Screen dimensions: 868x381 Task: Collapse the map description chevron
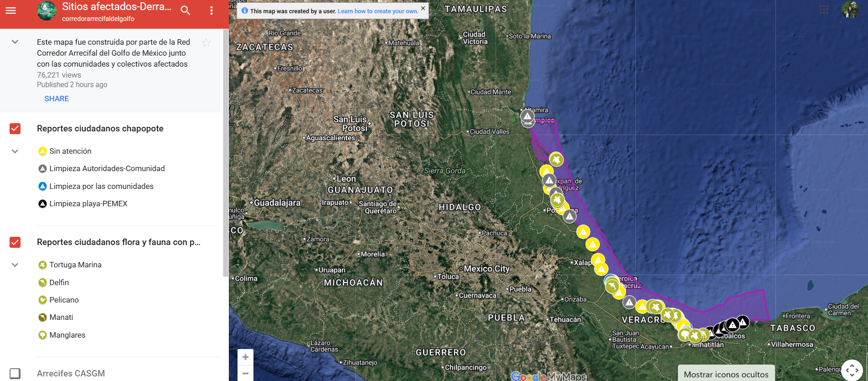pos(15,42)
